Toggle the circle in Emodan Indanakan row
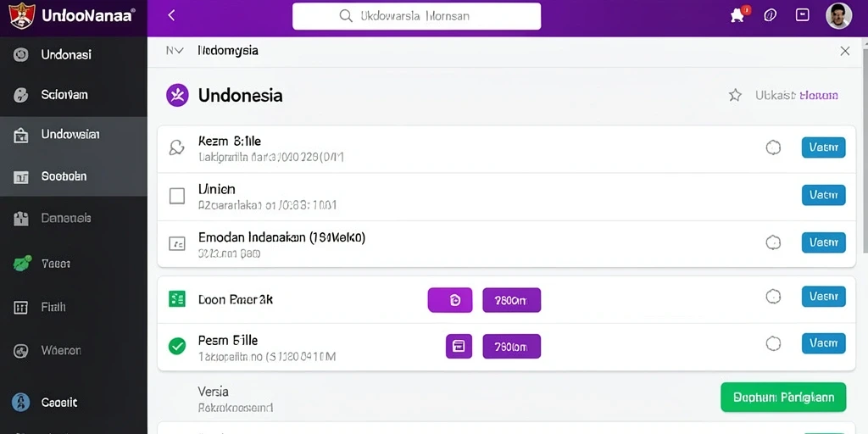 point(773,242)
